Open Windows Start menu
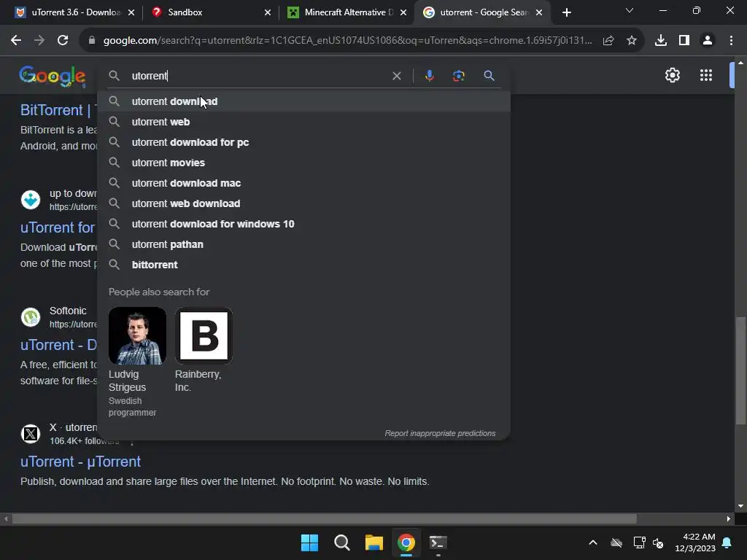This screenshot has height=560, width=747. [309, 542]
